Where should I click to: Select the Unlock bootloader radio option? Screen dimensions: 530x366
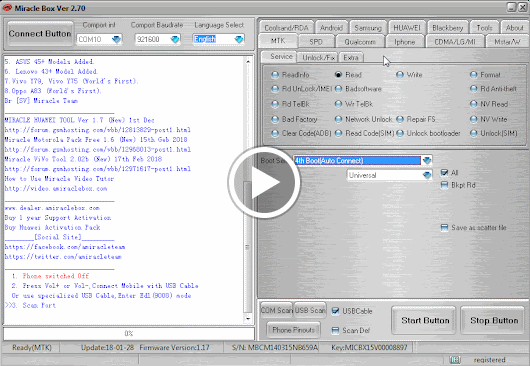[400, 133]
